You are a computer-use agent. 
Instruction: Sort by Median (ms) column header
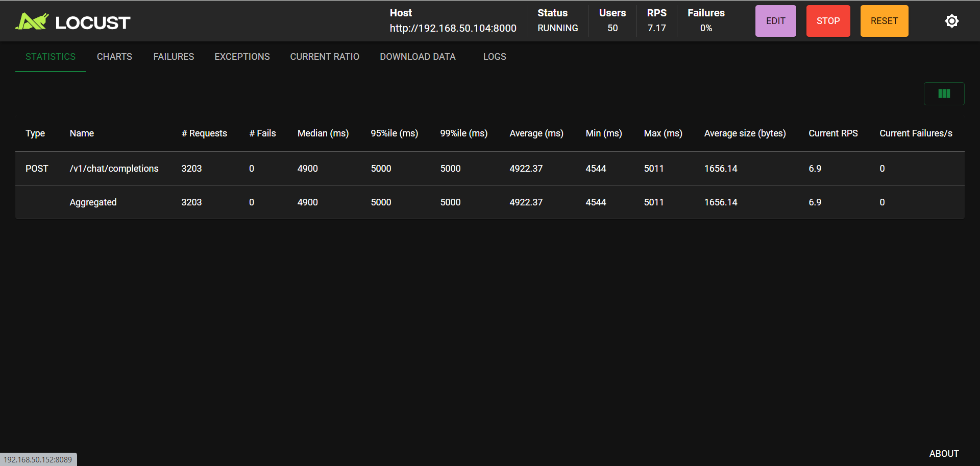click(323, 133)
